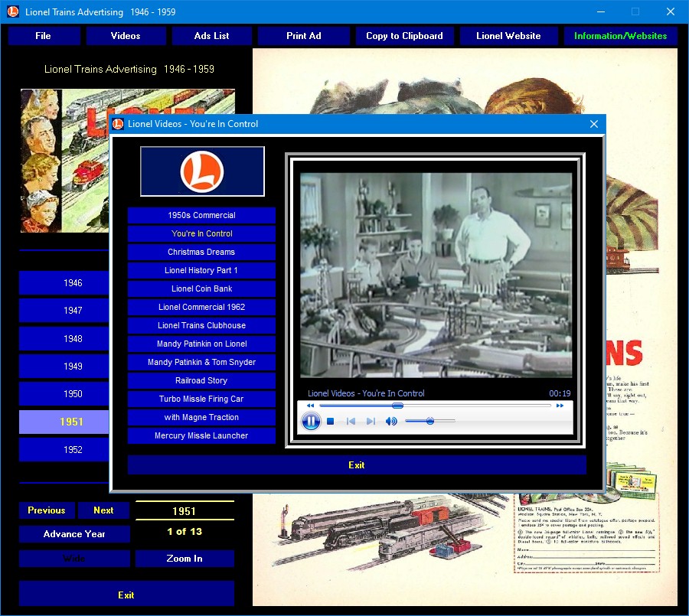
Task: Open the Videos menu
Action: [126, 36]
